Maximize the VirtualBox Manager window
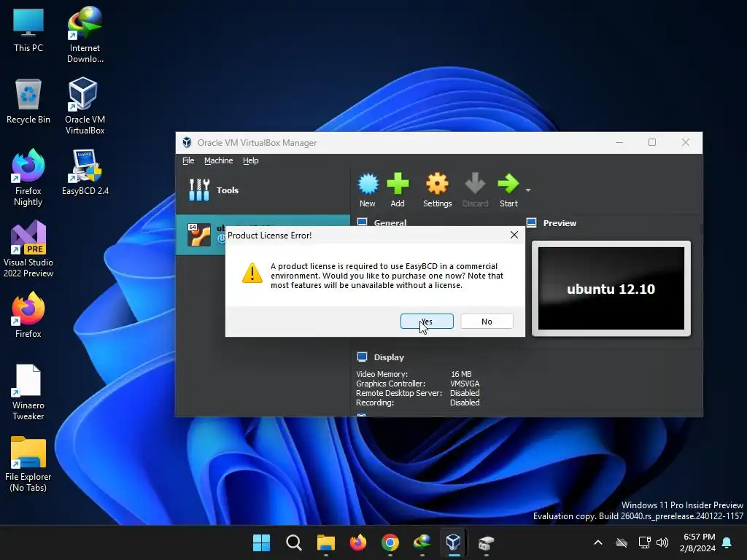The width and height of the screenshot is (747, 560). (651, 142)
